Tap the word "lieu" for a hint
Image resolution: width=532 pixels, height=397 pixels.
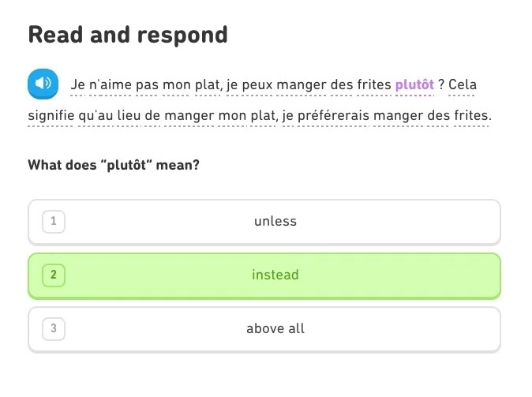pyautogui.click(x=129, y=115)
